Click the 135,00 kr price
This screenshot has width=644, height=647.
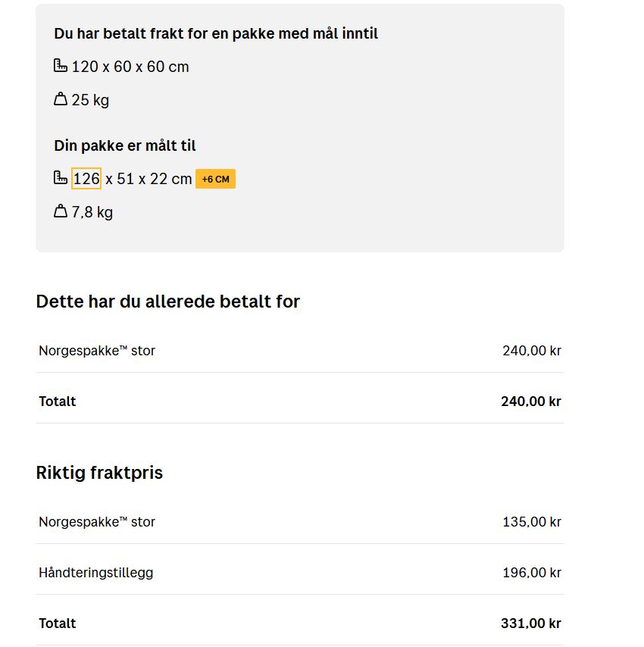[531, 522]
